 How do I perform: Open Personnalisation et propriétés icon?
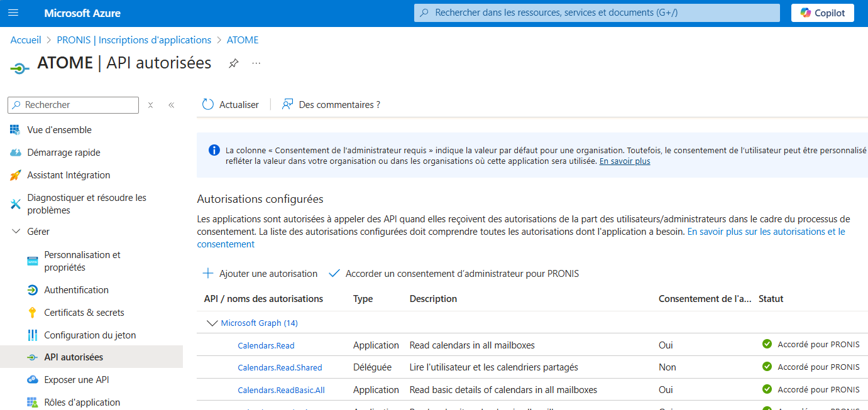[x=33, y=261]
